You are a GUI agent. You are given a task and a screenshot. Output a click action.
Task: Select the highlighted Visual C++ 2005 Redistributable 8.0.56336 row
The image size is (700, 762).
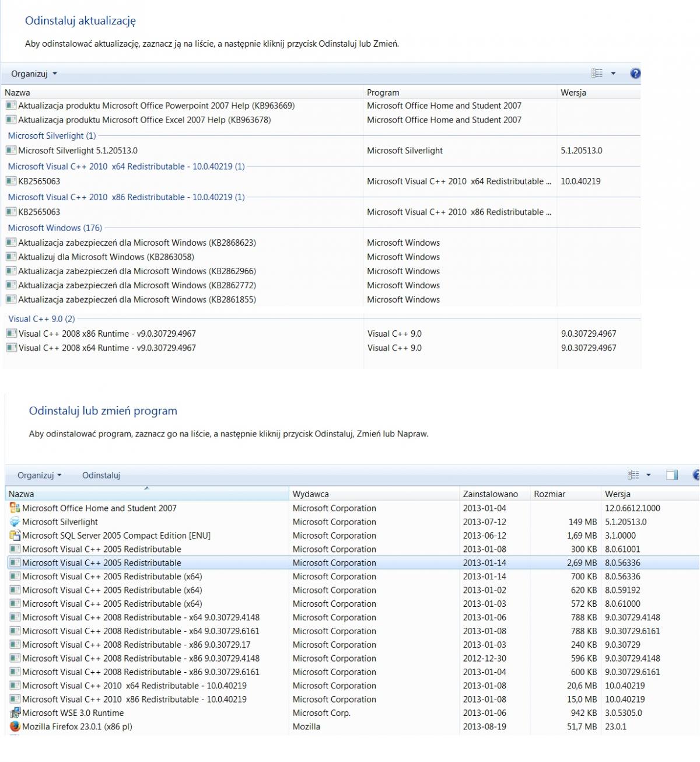352,563
